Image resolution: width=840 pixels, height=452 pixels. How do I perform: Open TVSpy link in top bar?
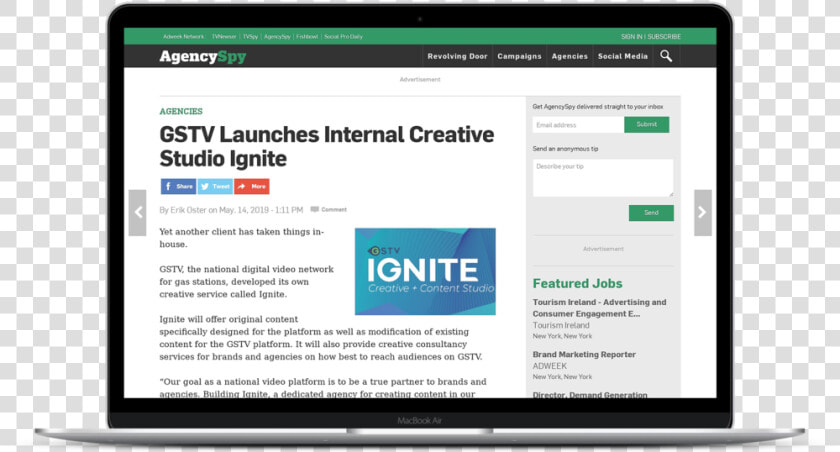pyautogui.click(x=250, y=36)
